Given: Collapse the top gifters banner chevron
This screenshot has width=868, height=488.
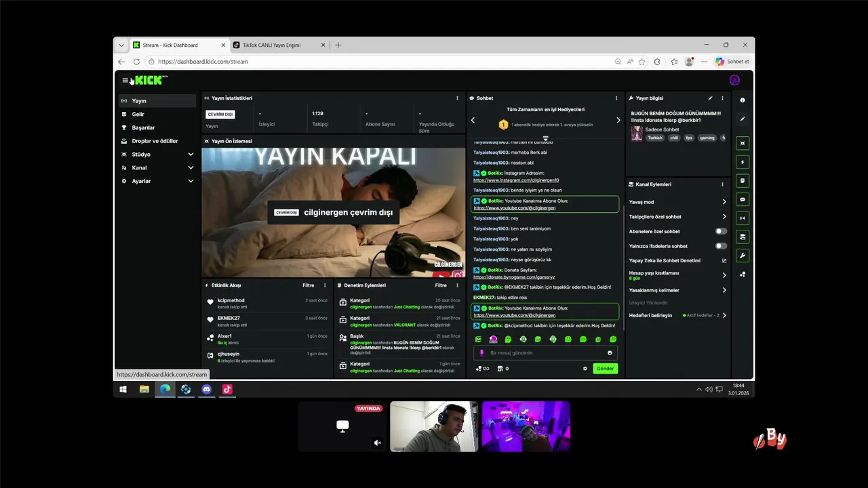Looking at the screenshot, I should tap(545, 138).
